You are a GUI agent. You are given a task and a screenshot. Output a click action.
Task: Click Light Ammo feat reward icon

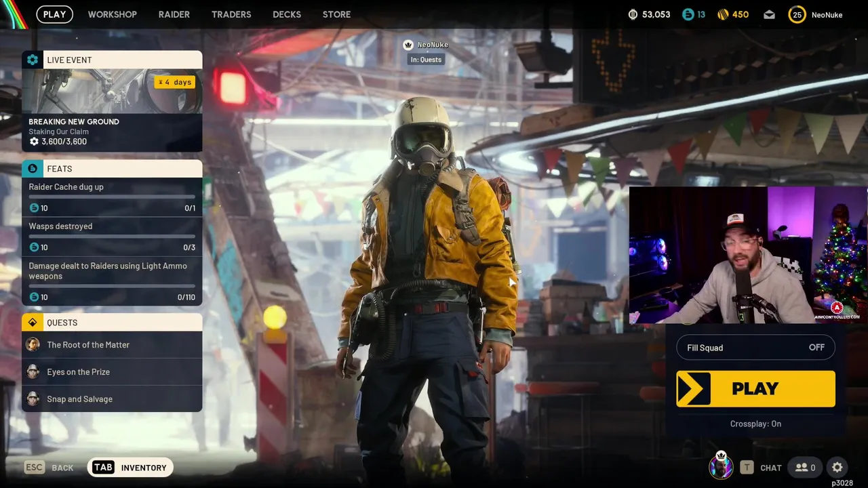pos(34,297)
